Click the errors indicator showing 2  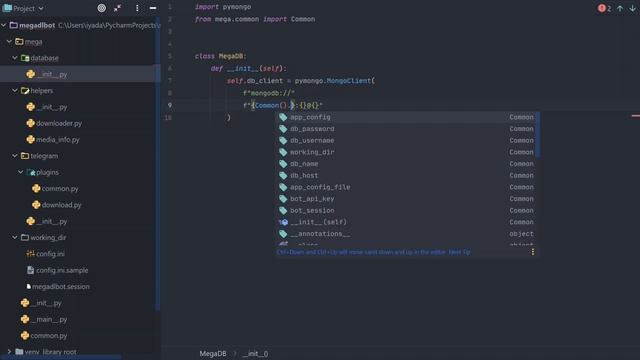tap(604, 8)
